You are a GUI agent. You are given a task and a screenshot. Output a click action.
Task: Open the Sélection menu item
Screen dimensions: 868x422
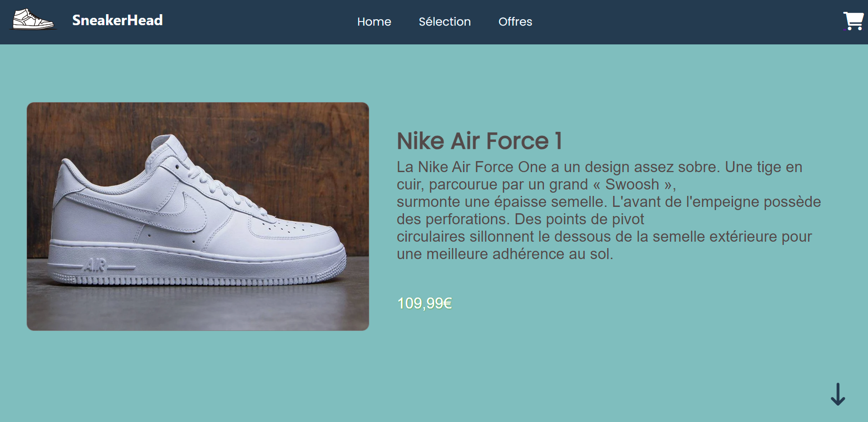pyautogui.click(x=444, y=22)
